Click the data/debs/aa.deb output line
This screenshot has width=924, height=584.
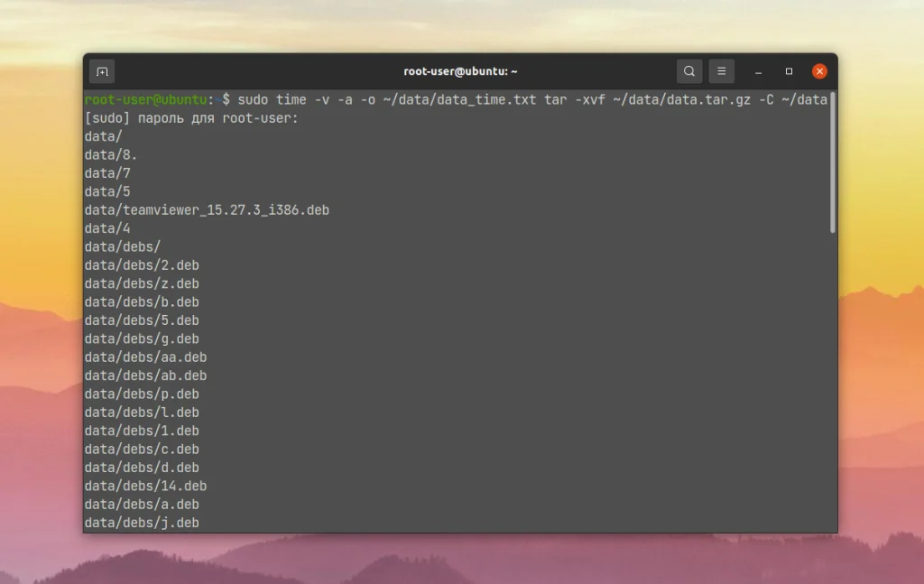144,357
